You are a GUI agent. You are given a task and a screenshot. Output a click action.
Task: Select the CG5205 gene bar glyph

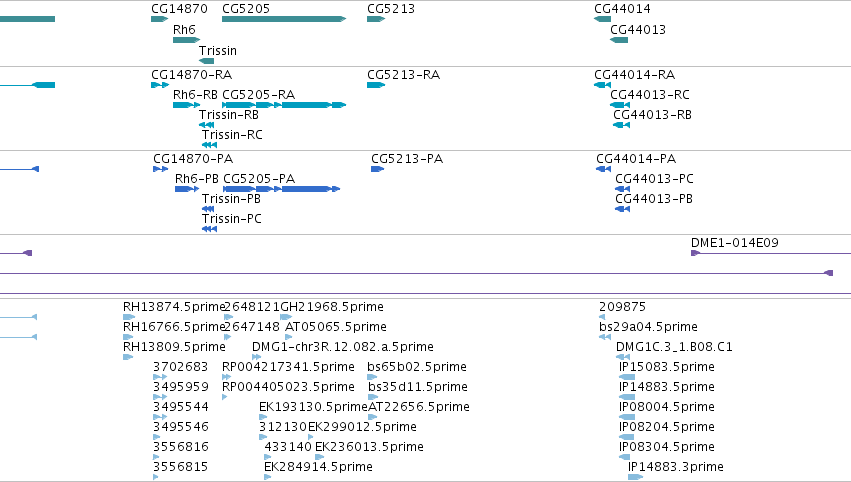(x=284, y=19)
